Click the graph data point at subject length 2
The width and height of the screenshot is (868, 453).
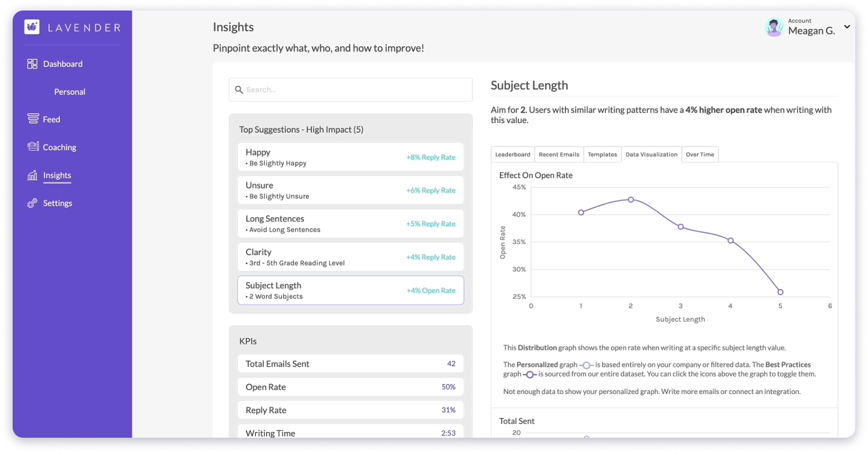pos(630,200)
